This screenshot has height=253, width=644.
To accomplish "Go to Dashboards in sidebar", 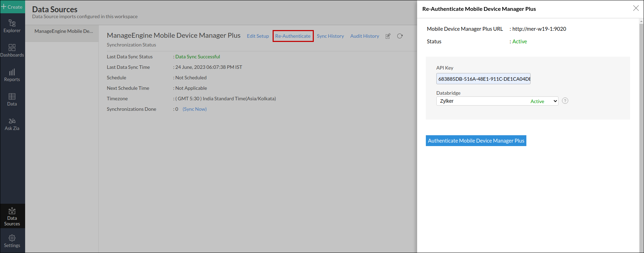I will 12,51.
